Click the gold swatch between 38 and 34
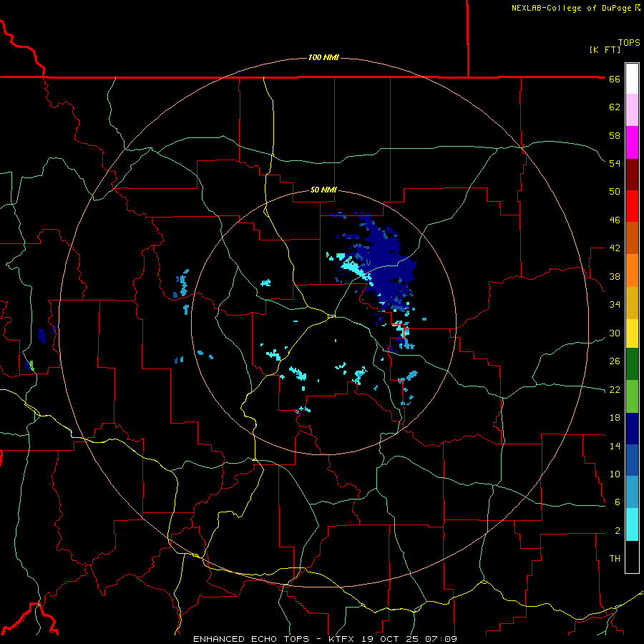 (x=632, y=303)
